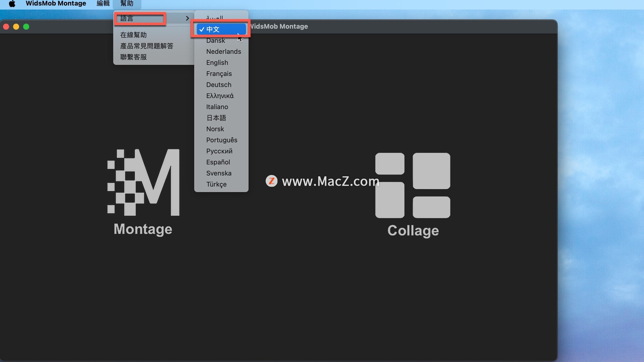Open Collage mode via grid icon
Viewport: 644px width, 362px height.
(x=413, y=185)
